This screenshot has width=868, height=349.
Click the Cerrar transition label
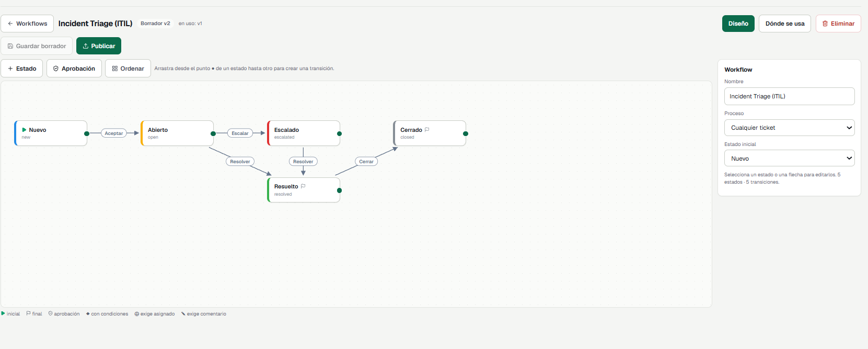(366, 162)
